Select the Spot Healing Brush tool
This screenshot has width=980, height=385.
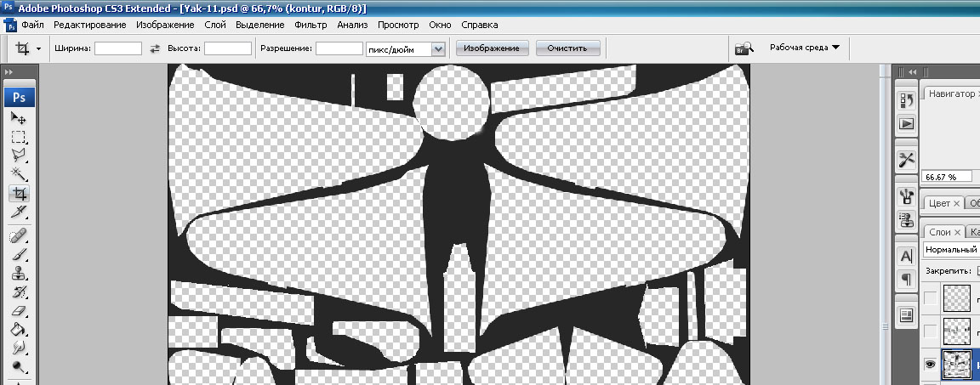[19, 235]
